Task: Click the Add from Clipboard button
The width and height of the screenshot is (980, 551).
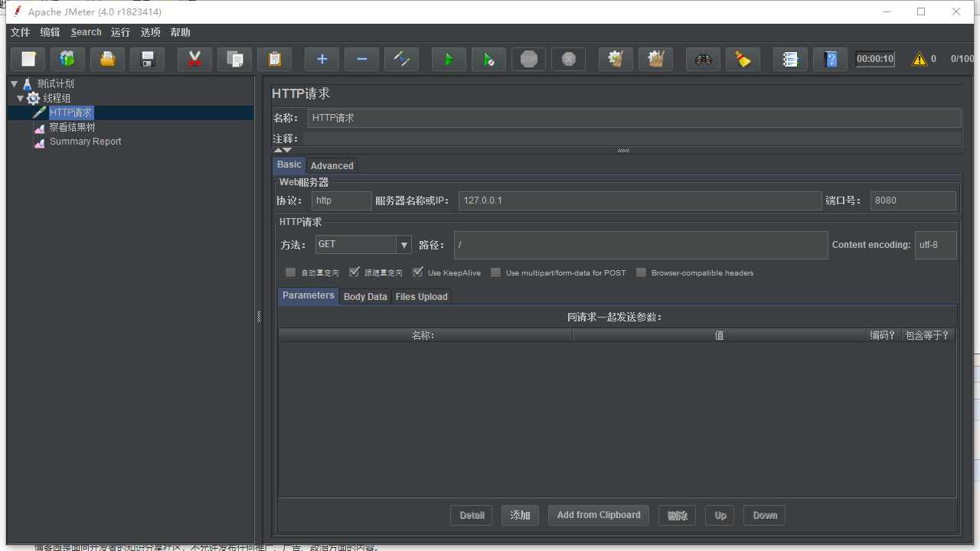Action: click(x=599, y=515)
